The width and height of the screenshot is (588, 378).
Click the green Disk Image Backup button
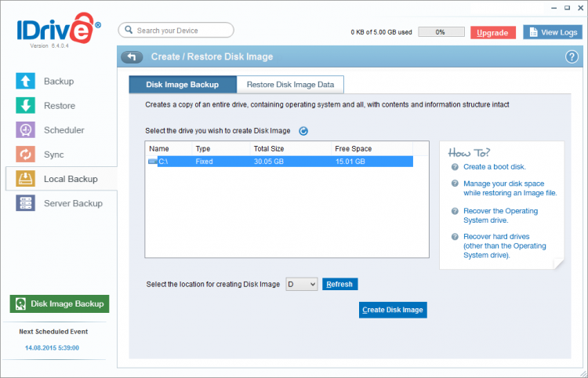coord(60,303)
